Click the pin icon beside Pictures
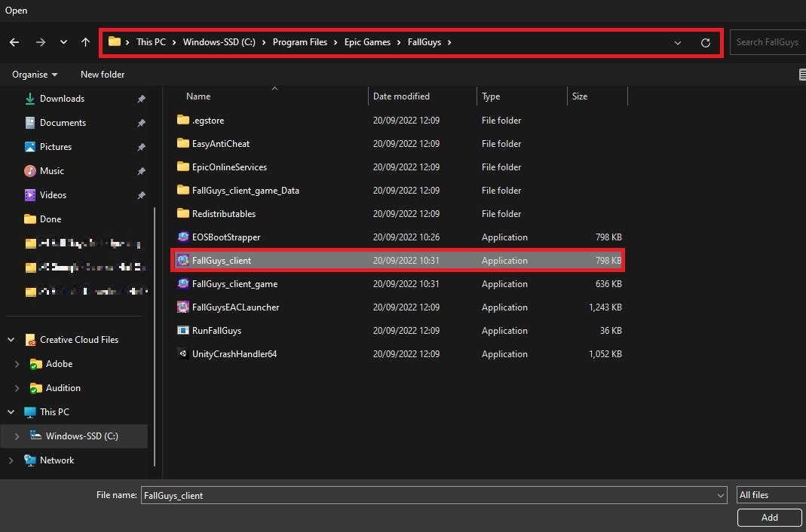806x532 pixels. click(141, 148)
